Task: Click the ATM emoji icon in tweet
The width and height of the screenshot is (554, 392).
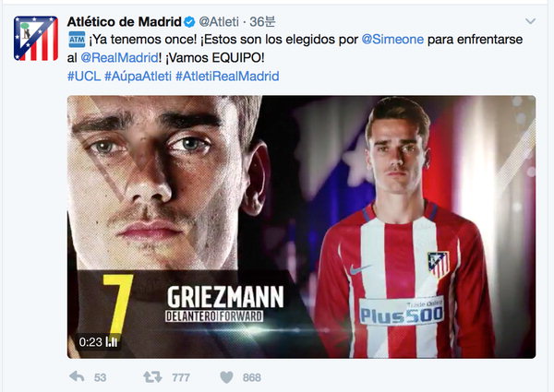Action: click(77, 40)
